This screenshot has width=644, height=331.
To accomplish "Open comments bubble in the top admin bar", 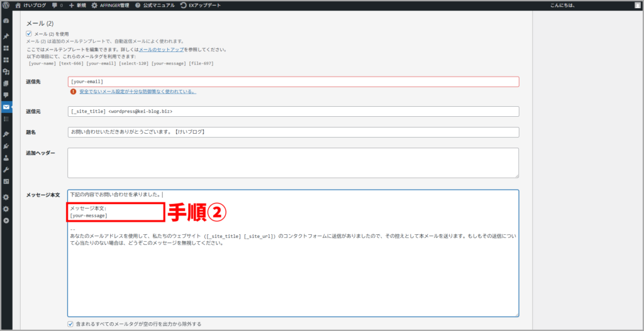I will click(57, 5).
